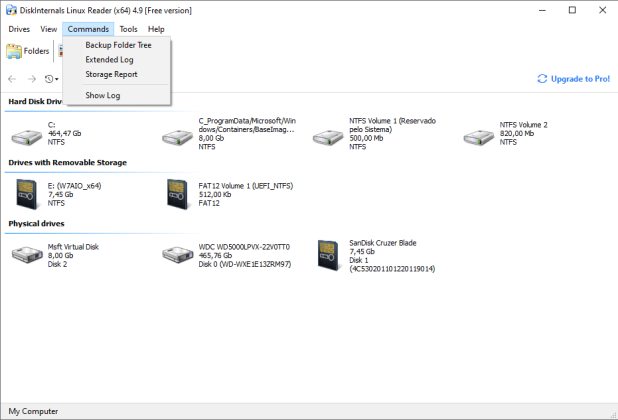Select the SanDisk Cruzer Blade icon
Screen dimensions: 618x420
coord(328,255)
